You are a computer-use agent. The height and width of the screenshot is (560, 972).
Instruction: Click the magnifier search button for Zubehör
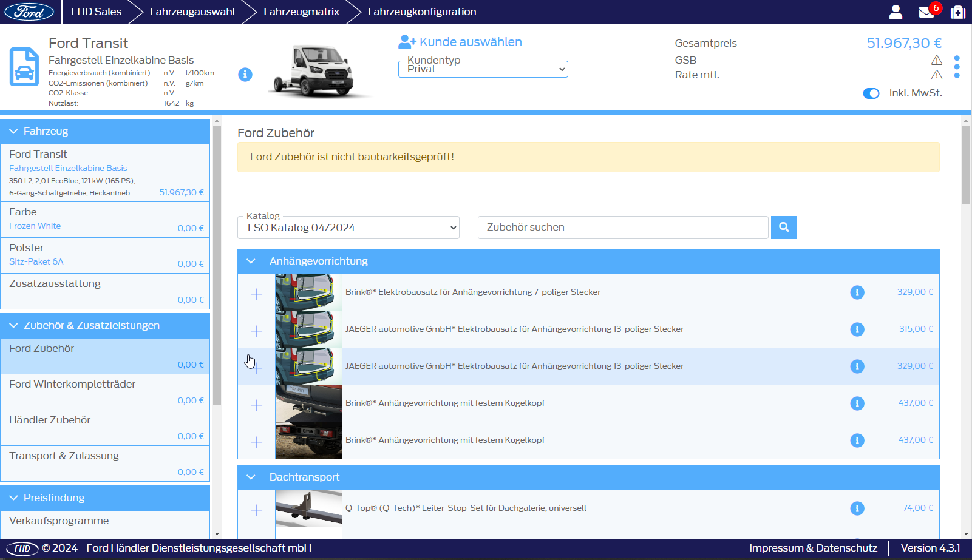tap(784, 228)
